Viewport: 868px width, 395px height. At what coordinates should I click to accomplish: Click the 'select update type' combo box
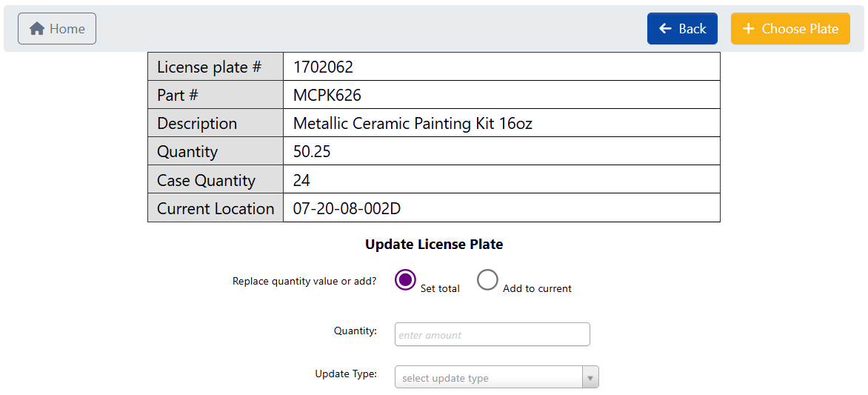click(489, 378)
